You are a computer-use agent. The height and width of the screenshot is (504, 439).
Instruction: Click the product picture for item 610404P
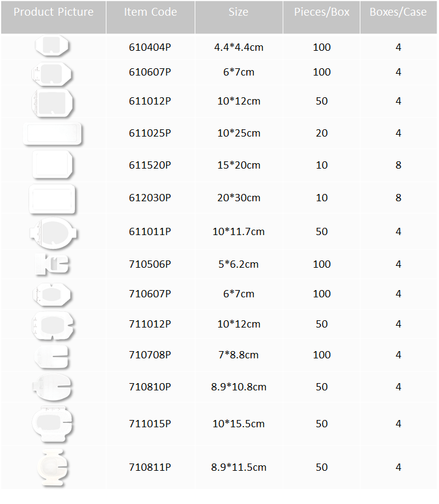52,46
